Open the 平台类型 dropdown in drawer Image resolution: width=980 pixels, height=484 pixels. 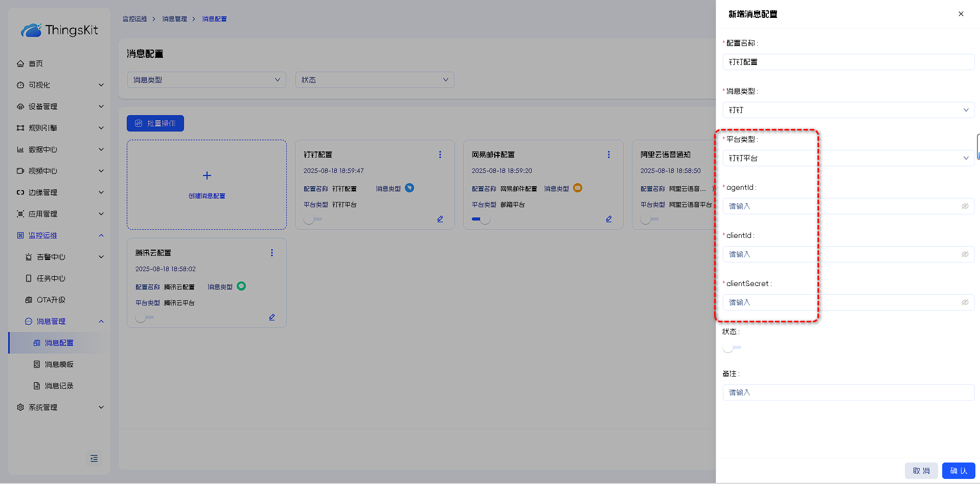[x=848, y=158]
